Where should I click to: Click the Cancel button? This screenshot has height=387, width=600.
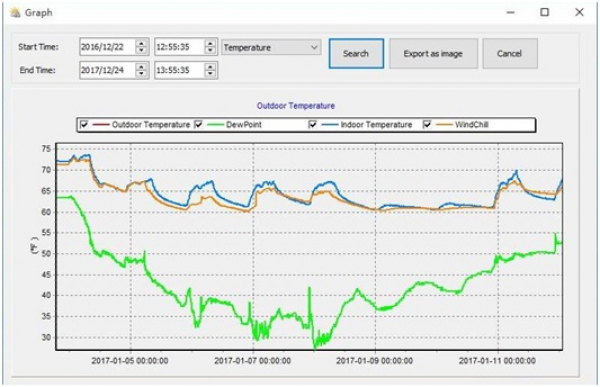510,54
